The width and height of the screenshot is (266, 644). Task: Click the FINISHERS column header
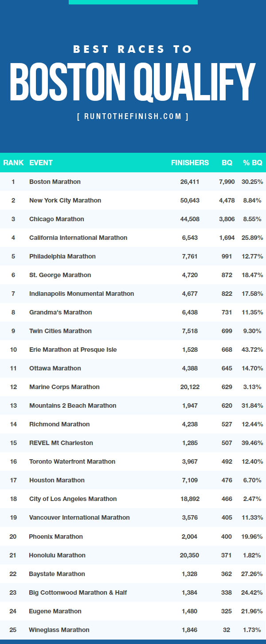tap(190, 163)
